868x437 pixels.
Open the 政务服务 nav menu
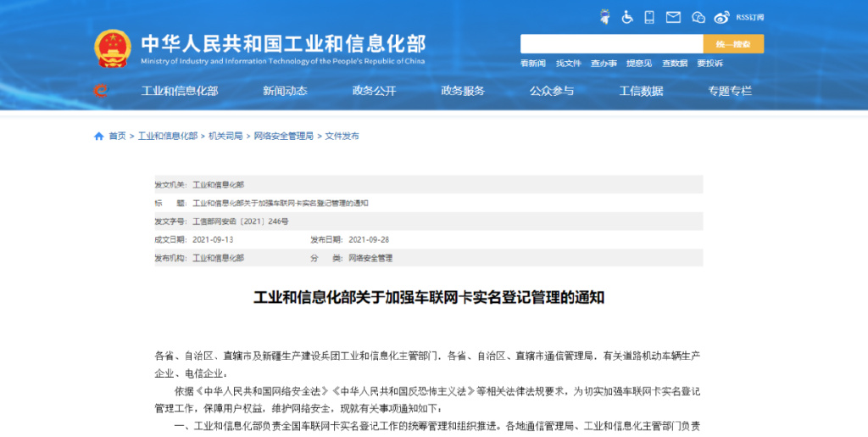tap(463, 91)
